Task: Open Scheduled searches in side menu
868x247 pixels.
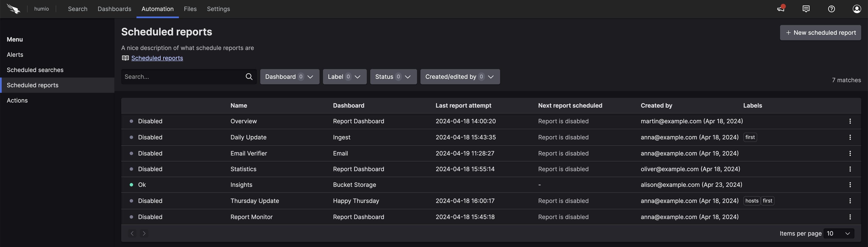Action: [x=35, y=70]
